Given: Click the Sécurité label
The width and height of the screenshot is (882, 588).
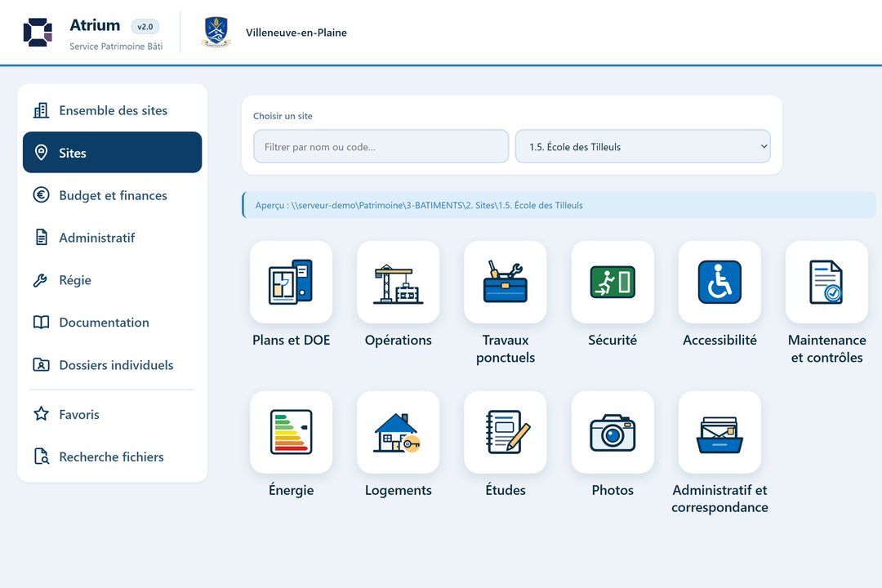Looking at the screenshot, I should pos(612,340).
